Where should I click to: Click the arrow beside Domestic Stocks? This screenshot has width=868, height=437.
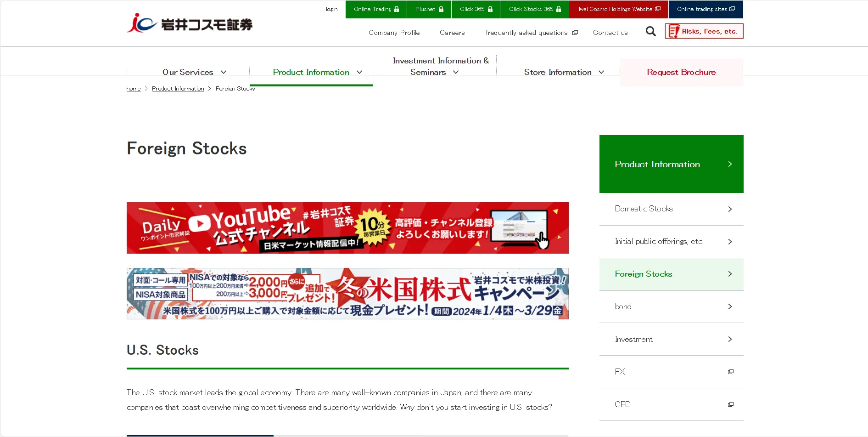730,209
